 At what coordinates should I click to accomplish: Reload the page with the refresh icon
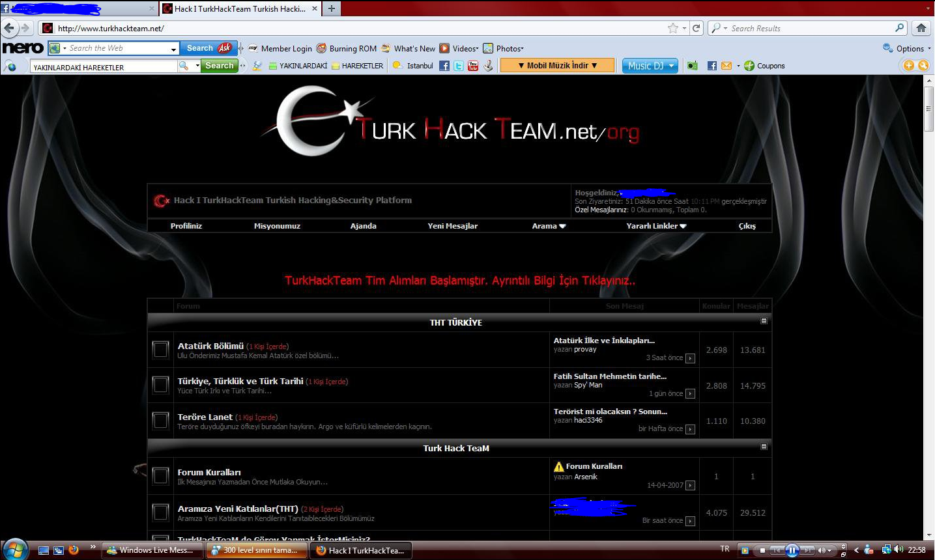pyautogui.click(x=697, y=28)
